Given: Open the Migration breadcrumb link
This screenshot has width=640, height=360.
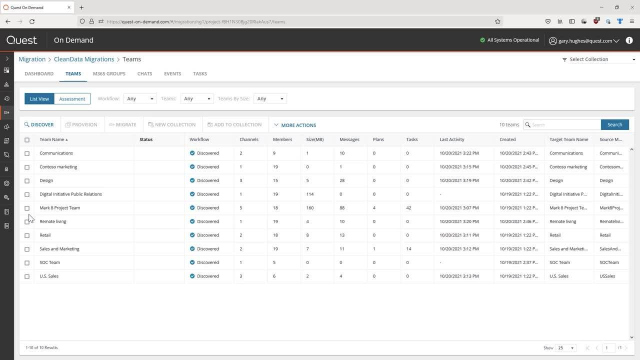Looking at the screenshot, I should point(32,59).
